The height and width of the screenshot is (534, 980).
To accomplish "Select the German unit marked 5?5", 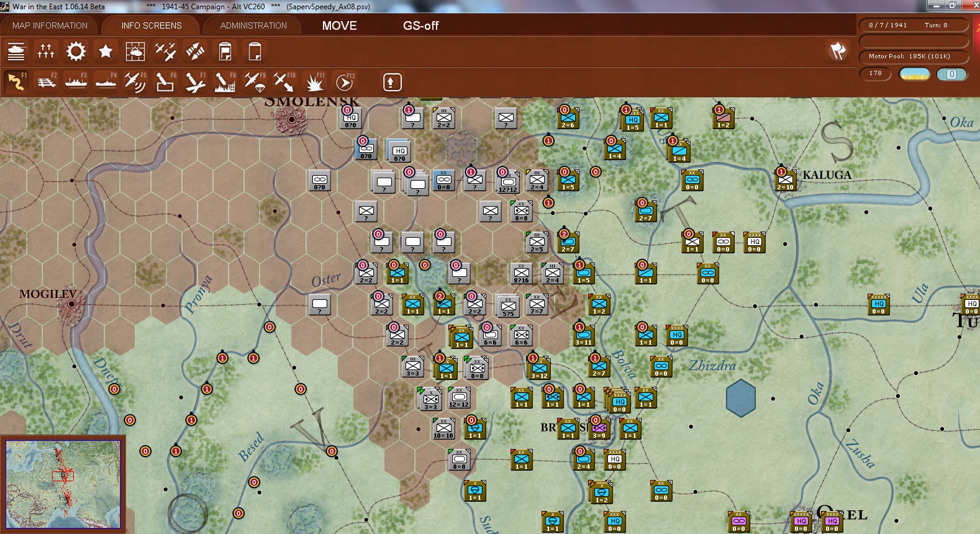I will click(508, 305).
